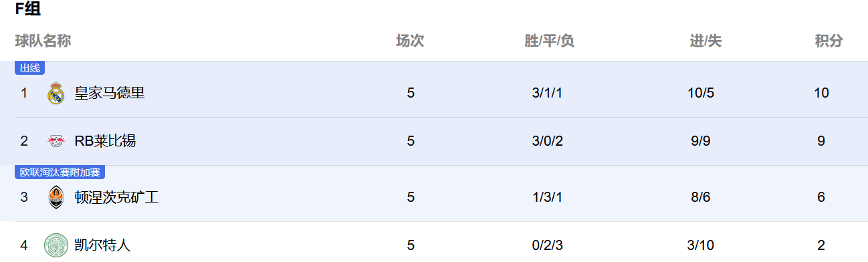Click the 胜/平/负 column header
Screen dimensions: 868x262
(x=550, y=41)
